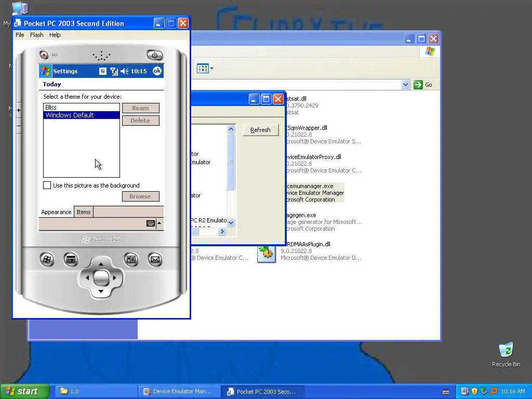This screenshot has width=532, height=399.
Task: Click the D-pad right arrow
Action: click(114, 278)
